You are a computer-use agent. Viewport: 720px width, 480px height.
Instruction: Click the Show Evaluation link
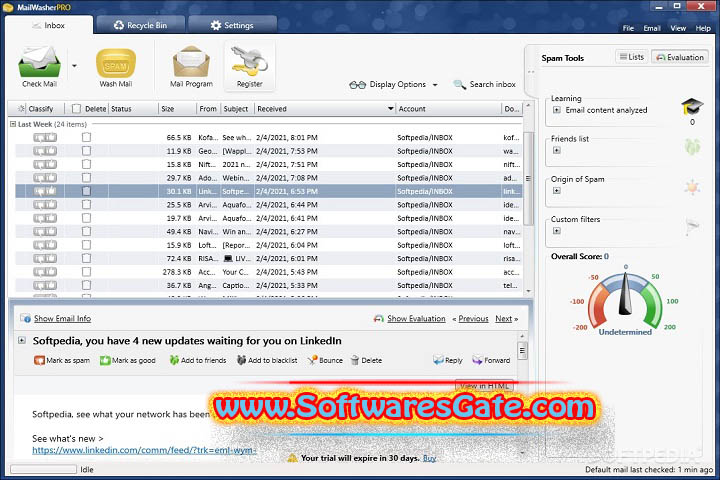pos(416,318)
